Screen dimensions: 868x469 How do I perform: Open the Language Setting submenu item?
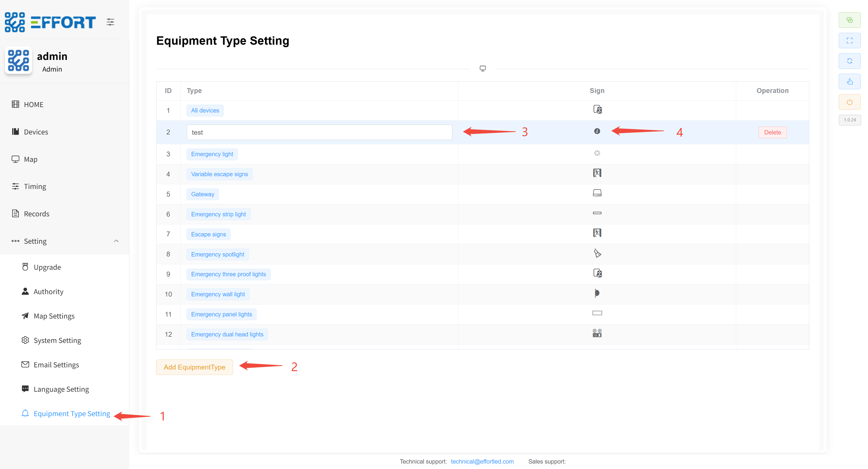click(x=61, y=389)
